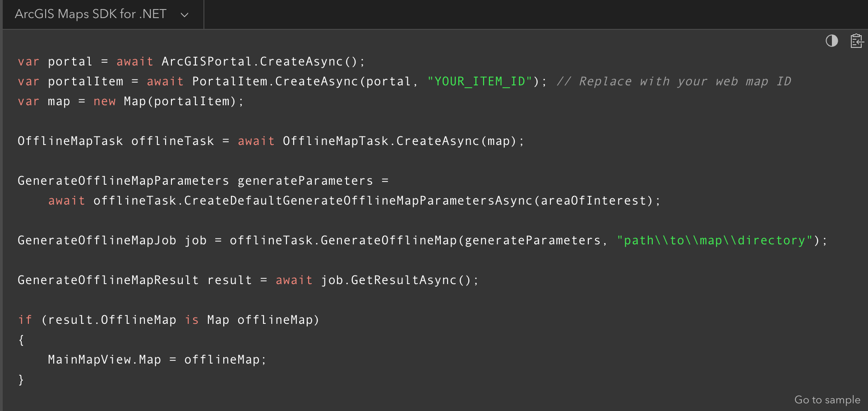Place cursor on ArcGISPortal.CreateAsync() call
Screen dimensions: 868x411
(x=259, y=61)
